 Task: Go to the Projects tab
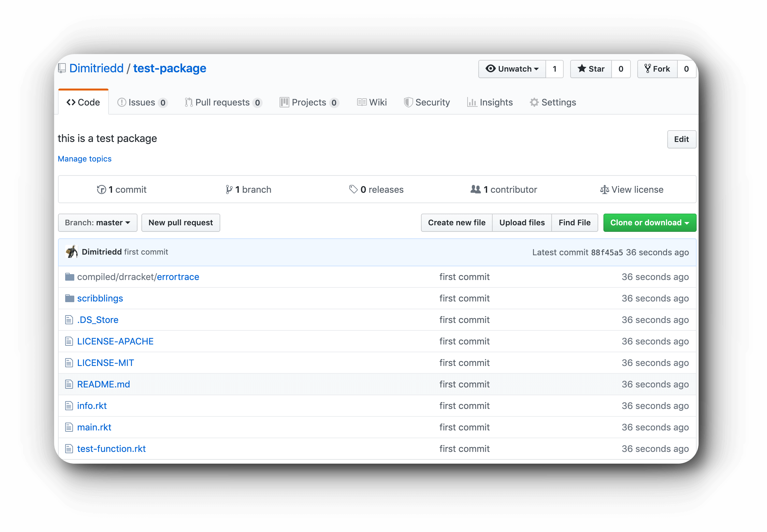[x=309, y=102]
